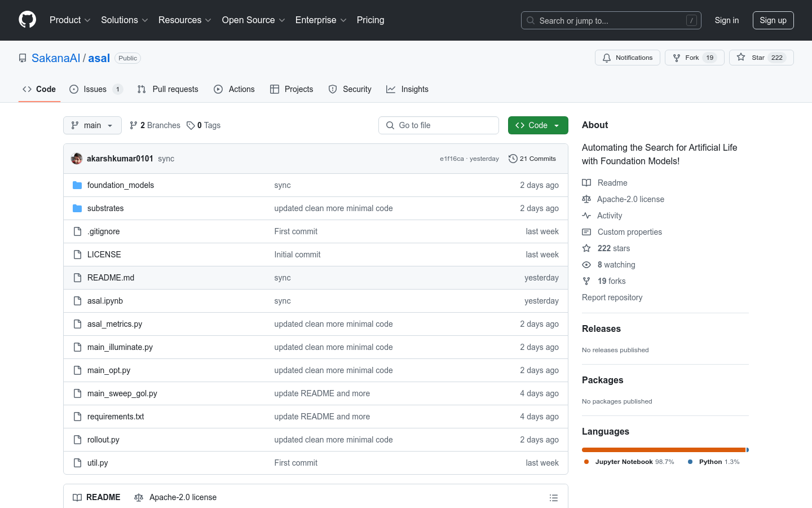Open the green Code dropdown button
The image size is (812, 508).
click(538, 125)
